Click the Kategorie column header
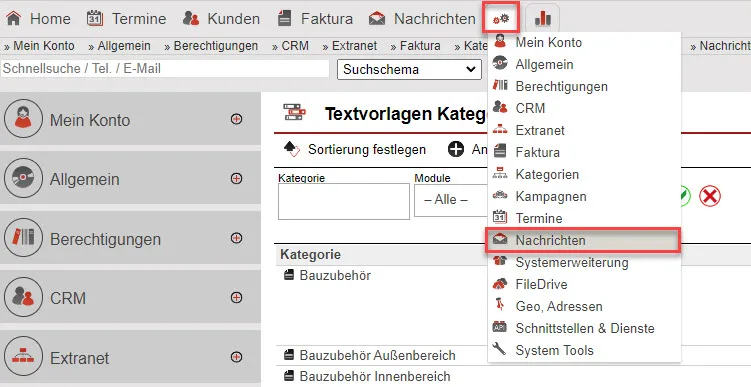The width and height of the screenshot is (751, 387). coord(310,255)
